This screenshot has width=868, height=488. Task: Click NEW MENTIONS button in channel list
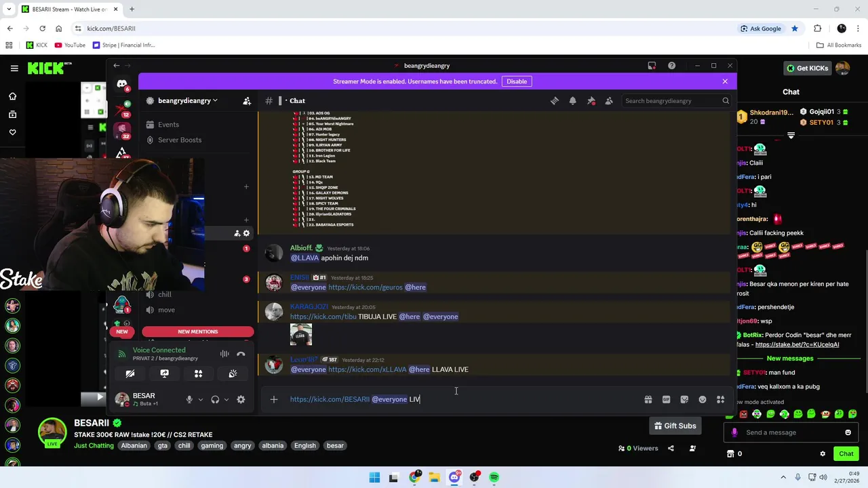point(198,331)
